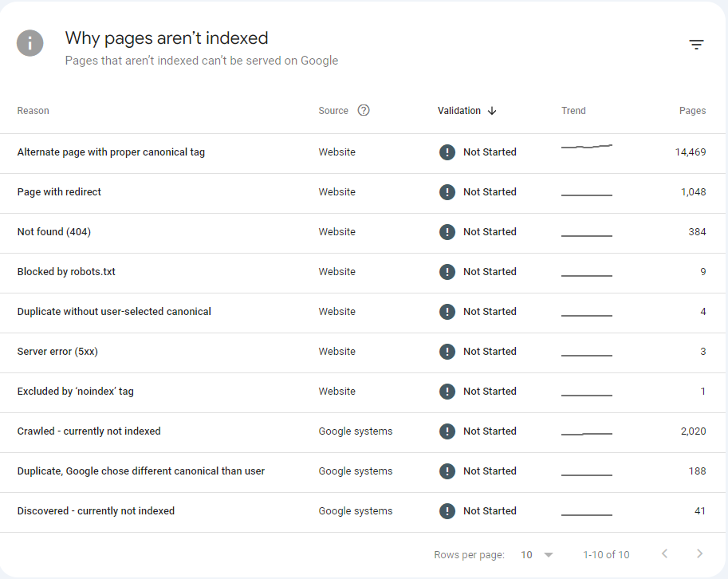This screenshot has height=579, width=728.
Task: Click the trend sparkline for Crawled row
Action: [x=586, y=433]
